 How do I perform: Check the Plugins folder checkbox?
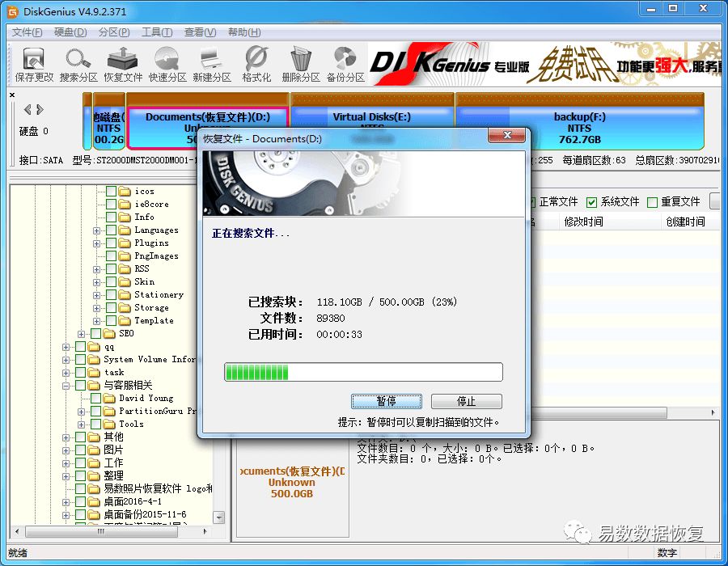pos(111,243)
